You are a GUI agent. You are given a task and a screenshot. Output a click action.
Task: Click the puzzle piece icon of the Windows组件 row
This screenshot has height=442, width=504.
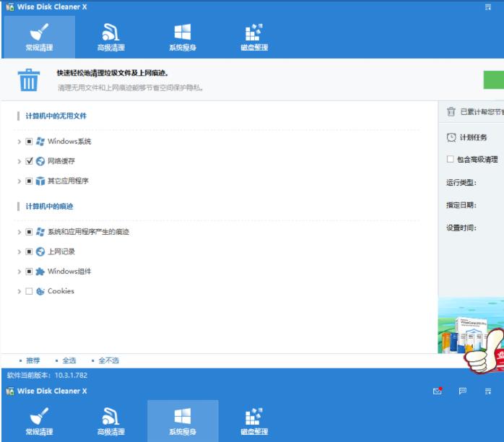pyautogui.click(x=40, y=272)
